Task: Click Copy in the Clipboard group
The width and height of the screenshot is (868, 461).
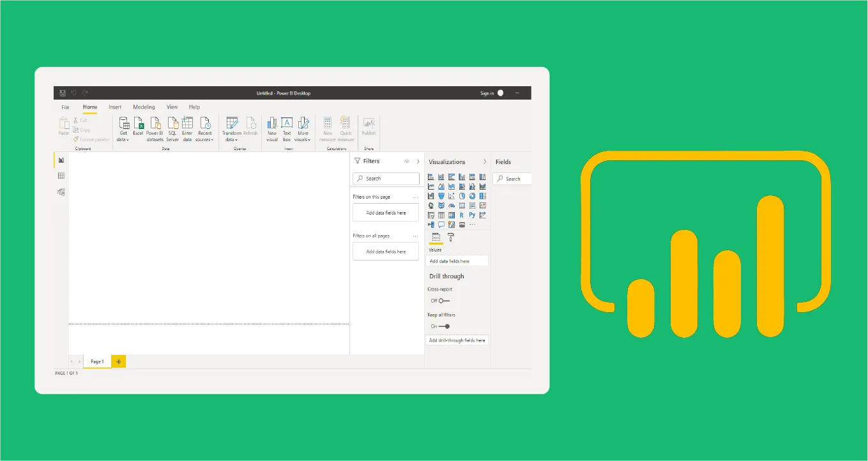Action: [82, 130]
